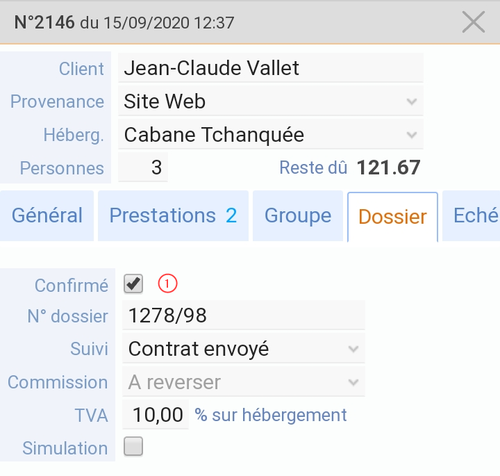The height and width of the screenshot is (476, 500).
Task: Click the red circled 1 indicator
Action: (167, 284)
